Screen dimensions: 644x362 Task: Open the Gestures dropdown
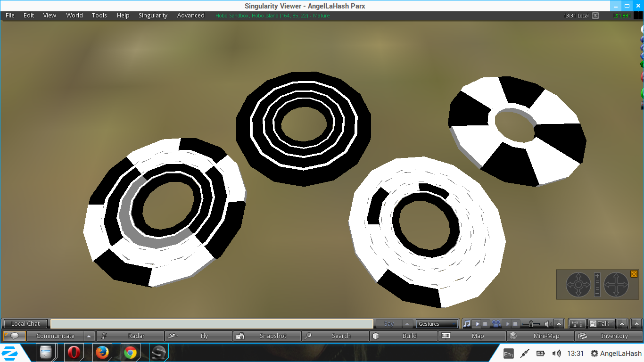click(x=437, y=324)
